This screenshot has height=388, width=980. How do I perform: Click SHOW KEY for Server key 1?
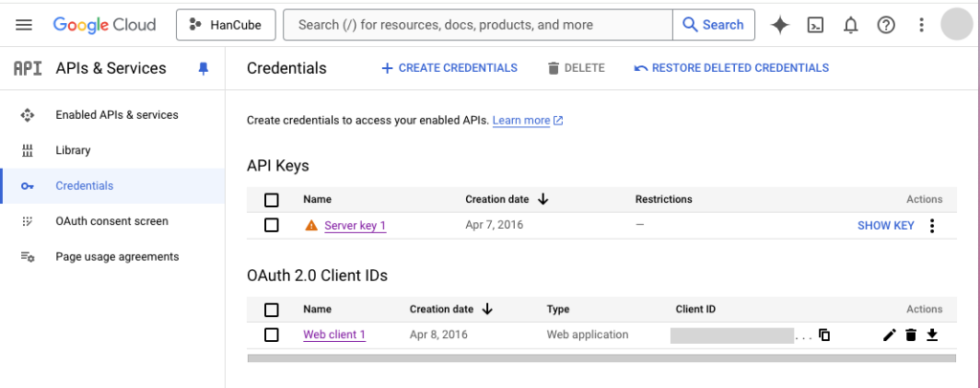(x=885, y=226)
